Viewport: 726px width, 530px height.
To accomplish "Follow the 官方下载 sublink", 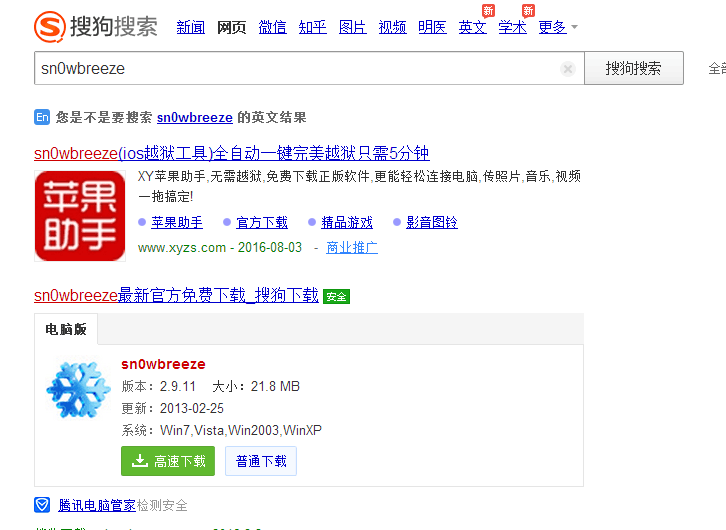I will 262,223.
